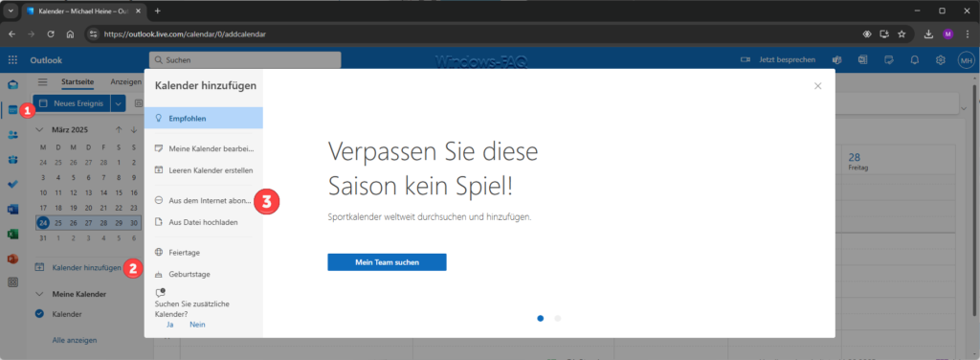Show the first carousel slide dot
The height and width of the screenshot is (360, 980).
pyautogui.click(x=540, y=318)
